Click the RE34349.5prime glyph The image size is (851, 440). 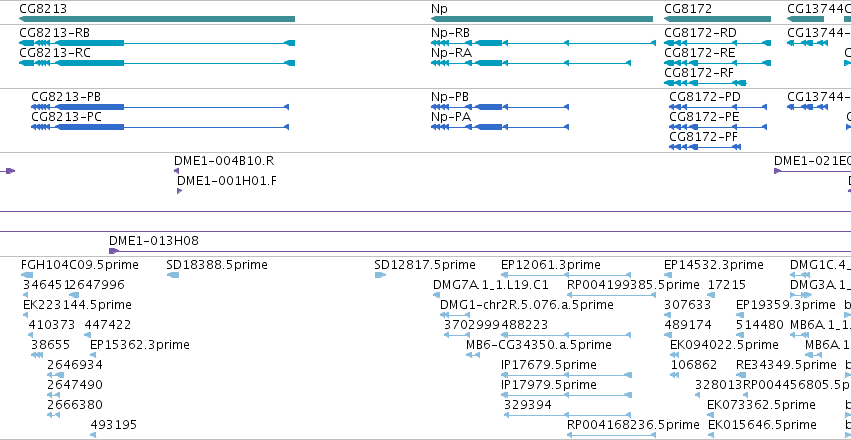[x=740, y=375]
